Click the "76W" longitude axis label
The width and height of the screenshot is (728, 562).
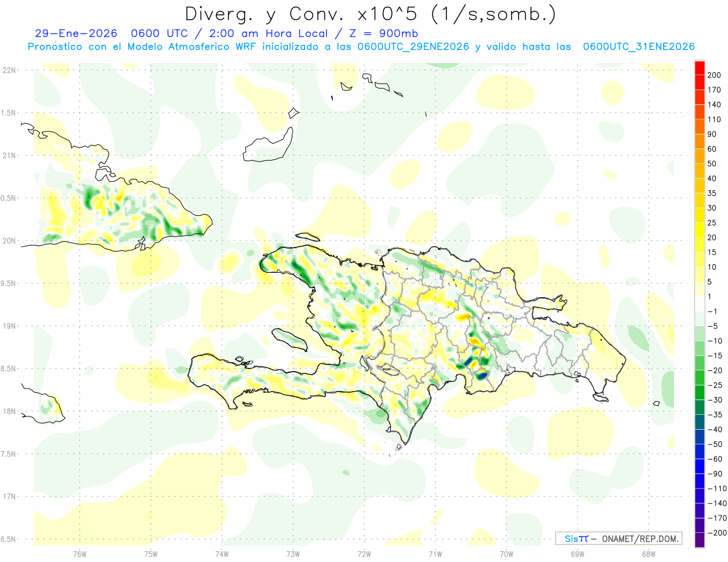80,554
